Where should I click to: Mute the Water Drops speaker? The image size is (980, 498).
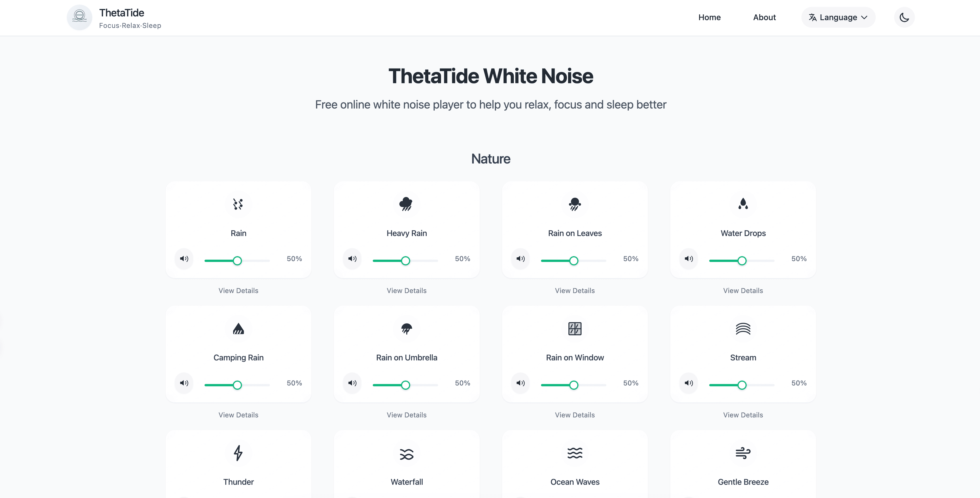[688, 258]
